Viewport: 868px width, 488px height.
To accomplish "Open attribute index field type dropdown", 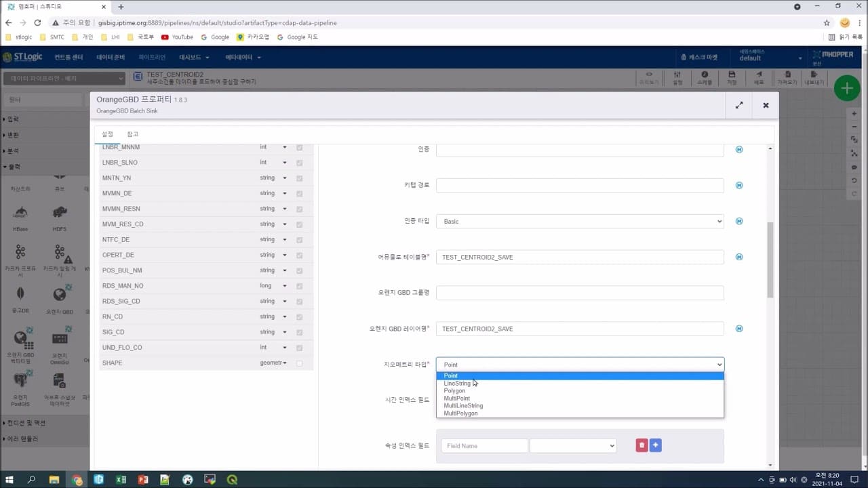I will pos(573,445).
